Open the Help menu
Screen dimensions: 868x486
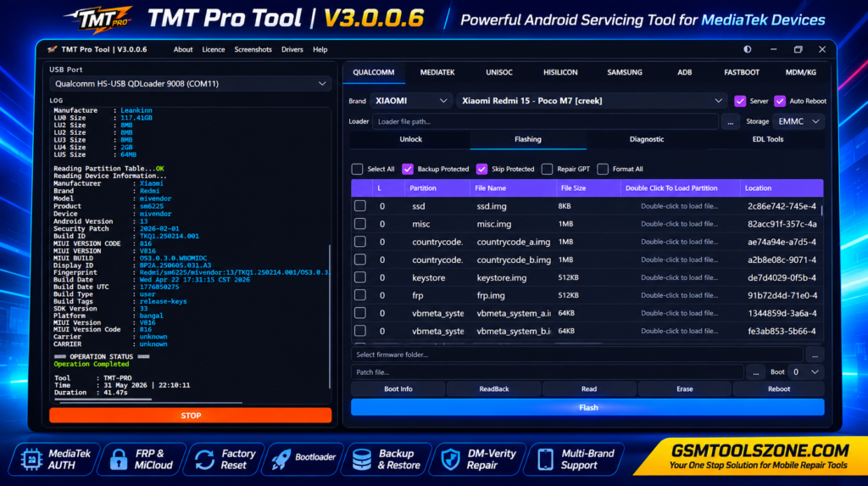pyautogui.click(x=320, y=49)
